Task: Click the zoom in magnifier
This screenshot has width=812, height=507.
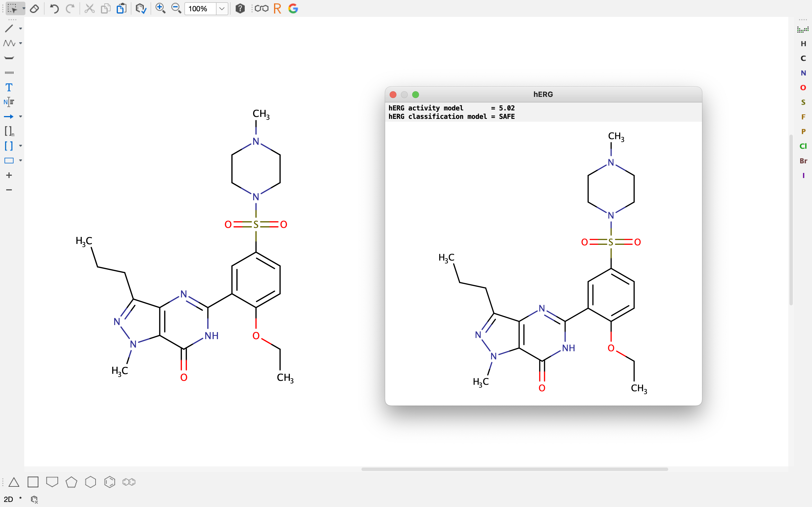Action: click(x=160, y=9)
